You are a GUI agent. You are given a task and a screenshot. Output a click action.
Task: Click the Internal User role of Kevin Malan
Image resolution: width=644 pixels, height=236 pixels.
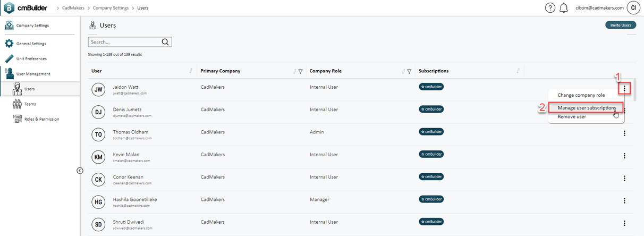click(324, 154)
